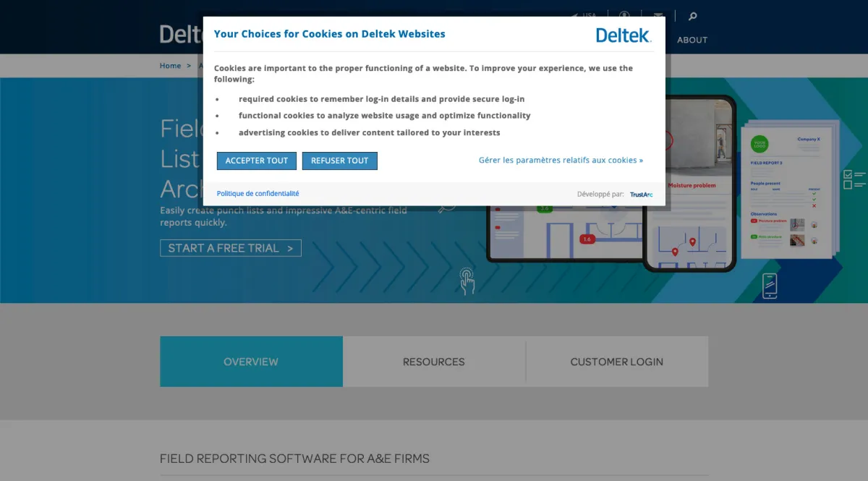Click START A FREE TRIAL button
Screen dimensions: 868x481
(x=231, y=248)
